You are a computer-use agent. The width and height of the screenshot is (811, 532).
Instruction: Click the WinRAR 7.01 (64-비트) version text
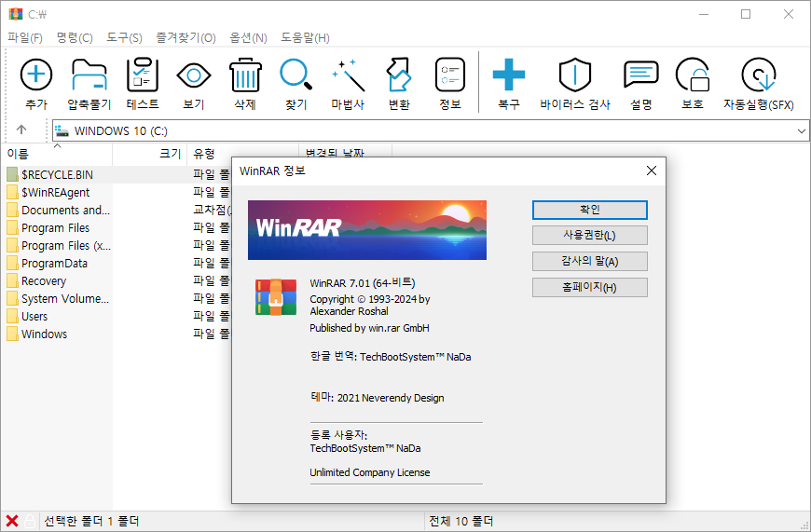point(362,283)
